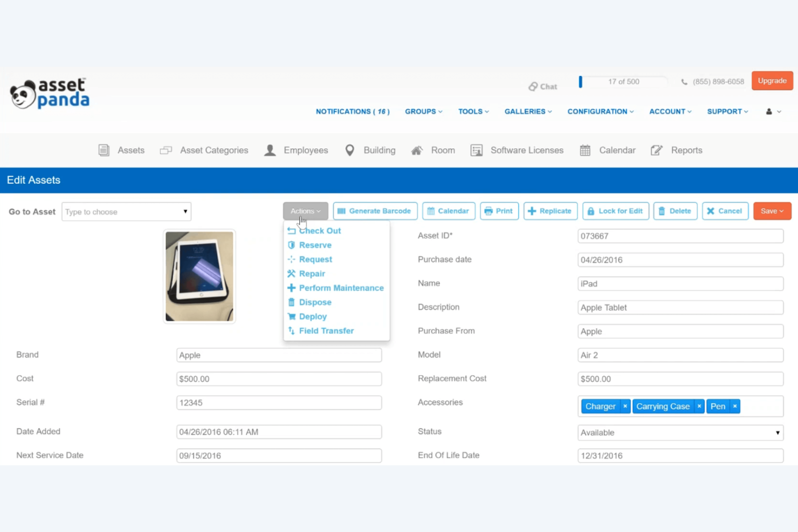Click the Delete button

tap(676, 211)
